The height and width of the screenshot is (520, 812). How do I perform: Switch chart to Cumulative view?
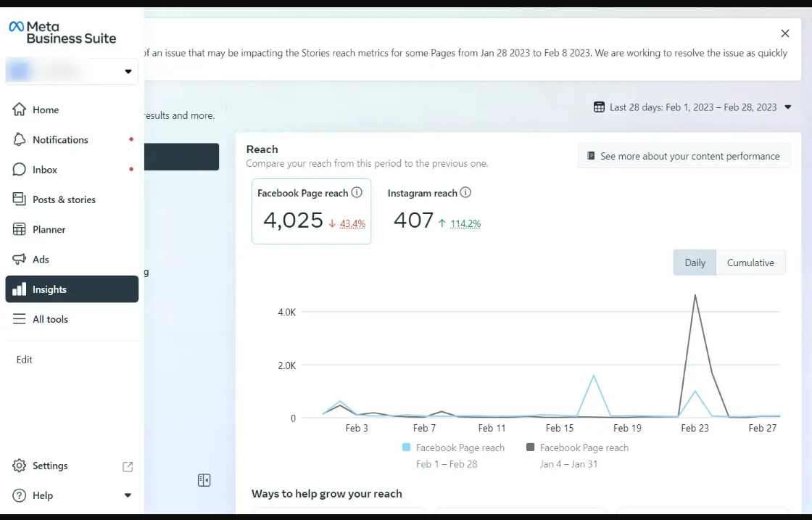(750, 263)
